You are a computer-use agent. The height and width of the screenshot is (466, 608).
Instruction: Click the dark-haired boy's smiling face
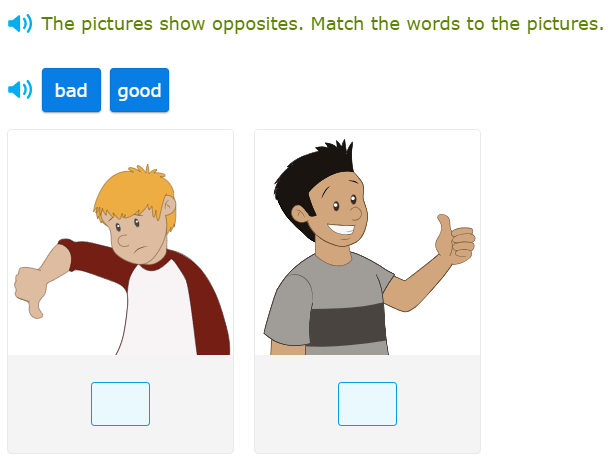pyautogui.click(x=342, y=215)
